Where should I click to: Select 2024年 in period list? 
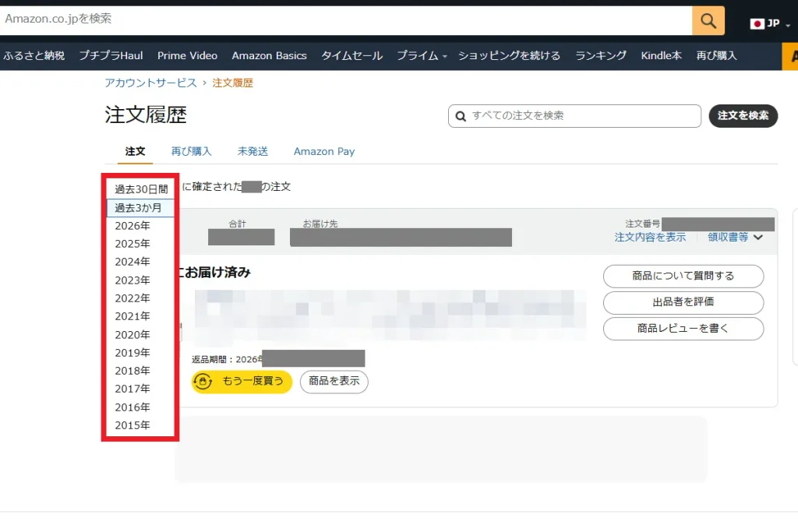click(x=140, y=262)
